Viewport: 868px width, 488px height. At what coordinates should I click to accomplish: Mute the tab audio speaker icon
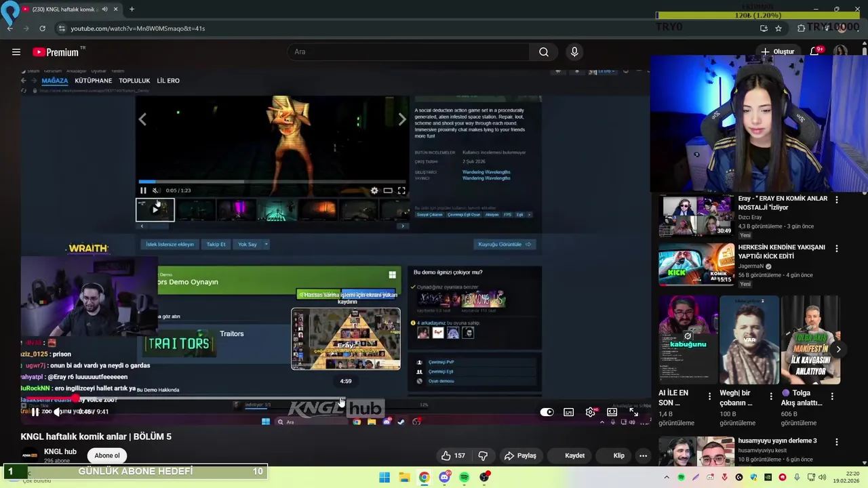click(104, 9)
